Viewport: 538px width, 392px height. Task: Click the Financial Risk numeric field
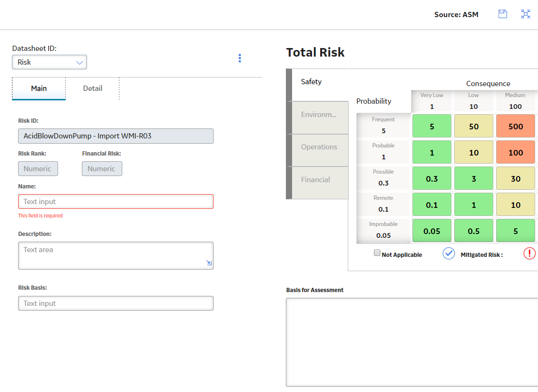coord(102,169)
